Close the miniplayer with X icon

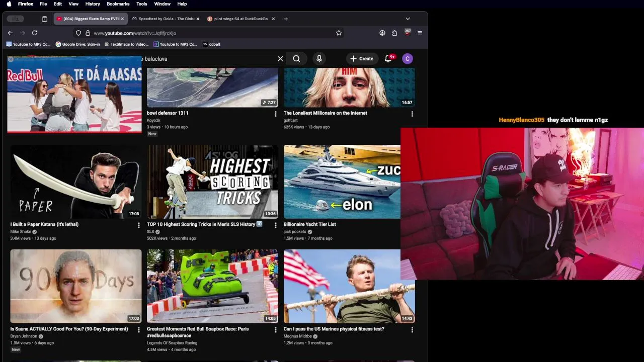coord(11,59)
